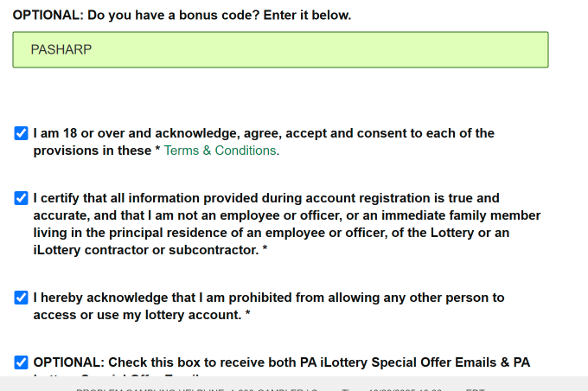Uncheck the 18 or over consent checkbox
Image resolution: width=588 pixels, height=391 pixels.
tap(22, 134)
